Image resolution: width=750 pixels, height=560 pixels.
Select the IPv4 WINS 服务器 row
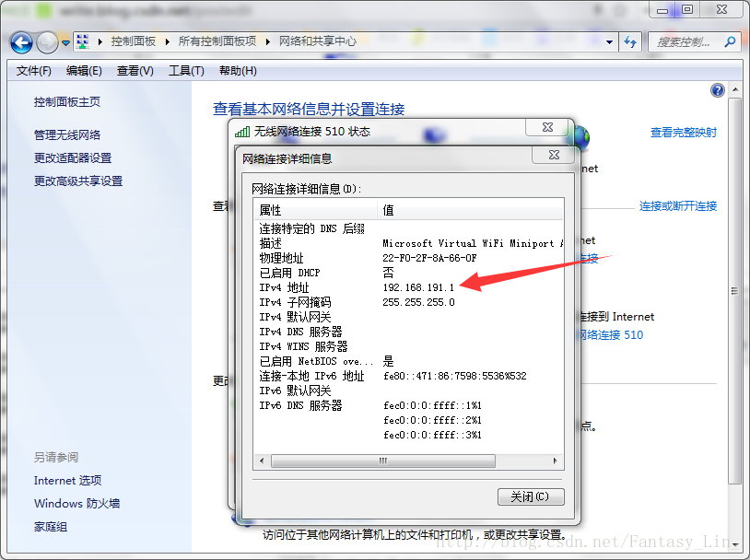408,346
